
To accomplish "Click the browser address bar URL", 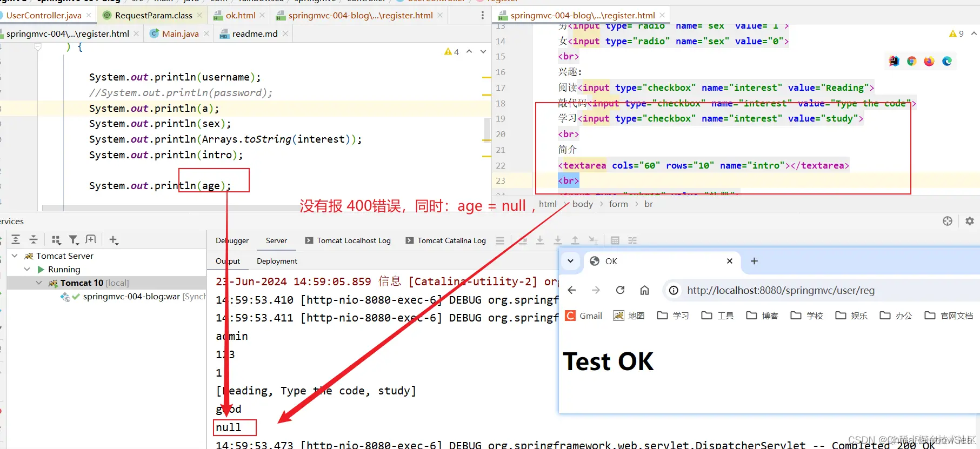I will pos(781,290).
